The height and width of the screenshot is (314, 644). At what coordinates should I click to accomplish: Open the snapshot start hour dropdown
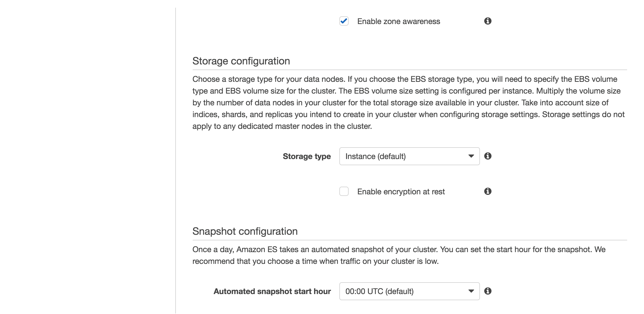click(x=409, y=291)
